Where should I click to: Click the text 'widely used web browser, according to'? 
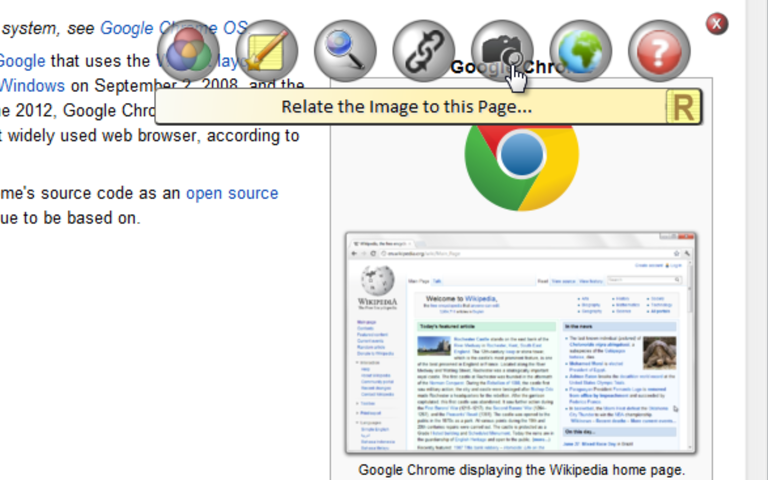tap(154, 136)
